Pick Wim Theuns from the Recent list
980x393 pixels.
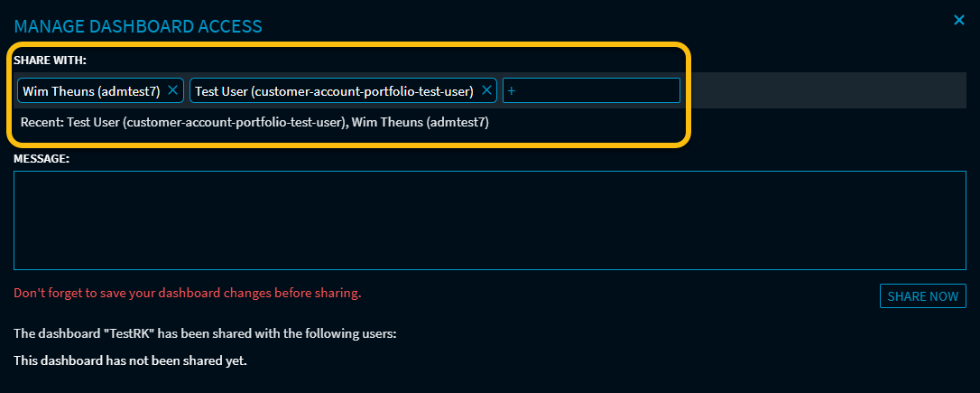click(421, 122)
